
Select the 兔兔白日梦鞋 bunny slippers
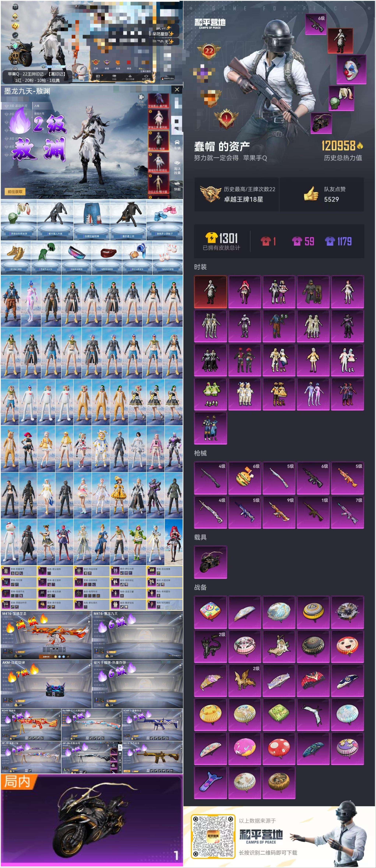click(167, 258)
